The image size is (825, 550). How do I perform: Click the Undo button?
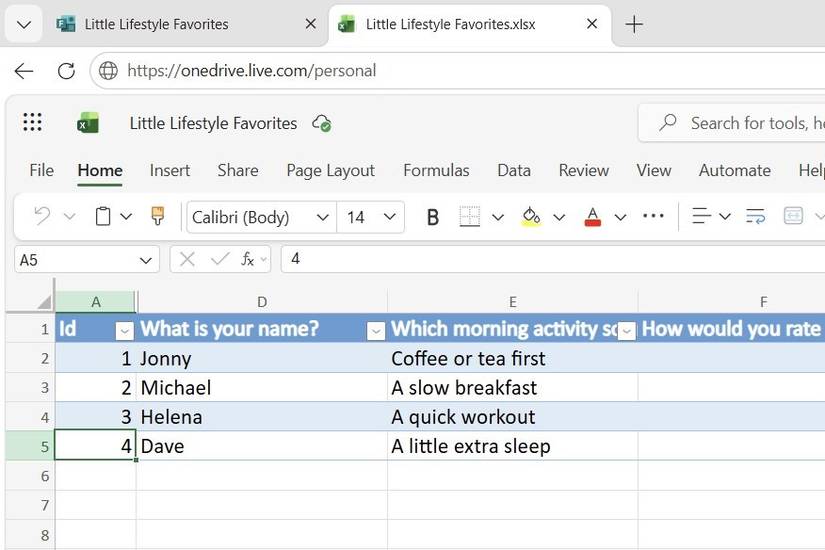point(42,216)
